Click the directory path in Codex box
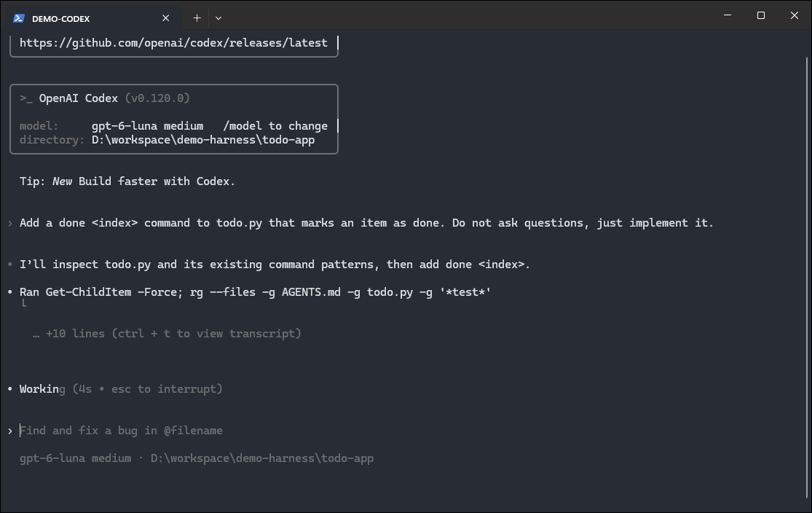This screenshot has width=812, height=513. tap(203, 140)
